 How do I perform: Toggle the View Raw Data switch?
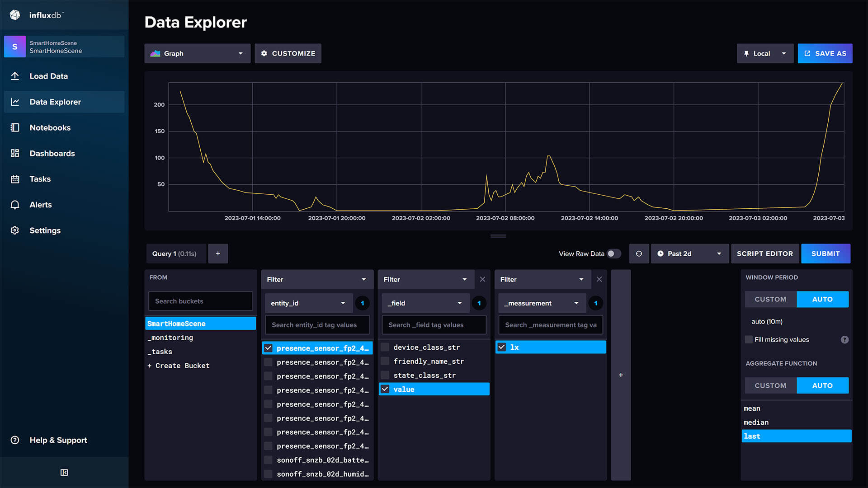614,254
